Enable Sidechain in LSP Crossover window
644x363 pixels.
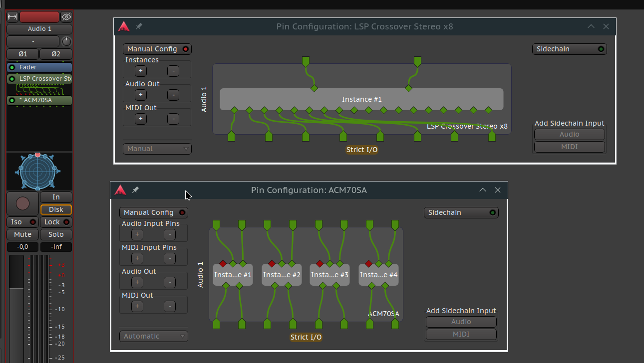tap(570, 49)
